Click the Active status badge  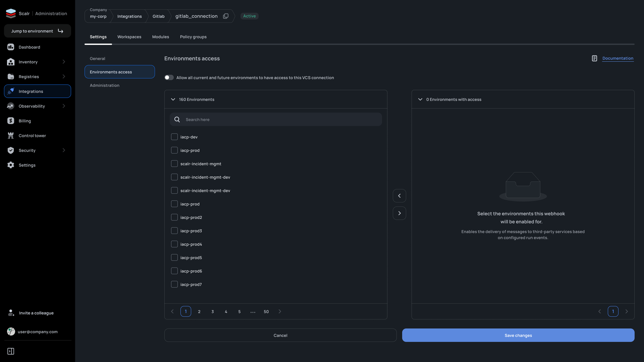[x=249, y=16]
